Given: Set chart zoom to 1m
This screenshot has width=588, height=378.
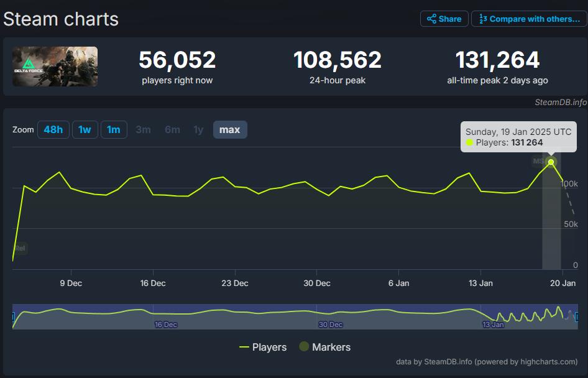Looking at the screenshot, I should 114,130.
